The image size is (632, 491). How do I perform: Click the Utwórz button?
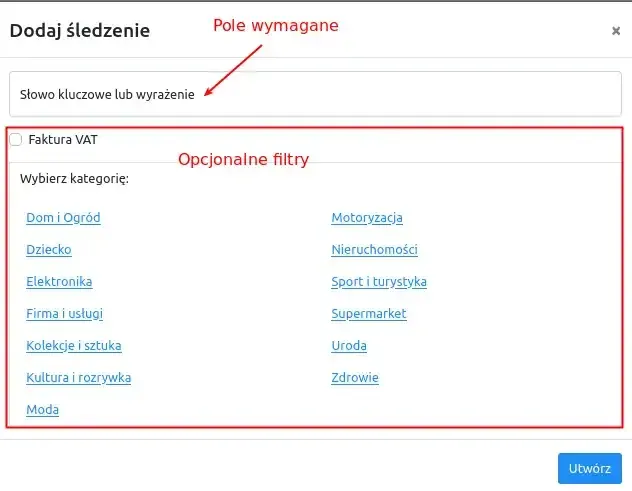click(589, 468)
